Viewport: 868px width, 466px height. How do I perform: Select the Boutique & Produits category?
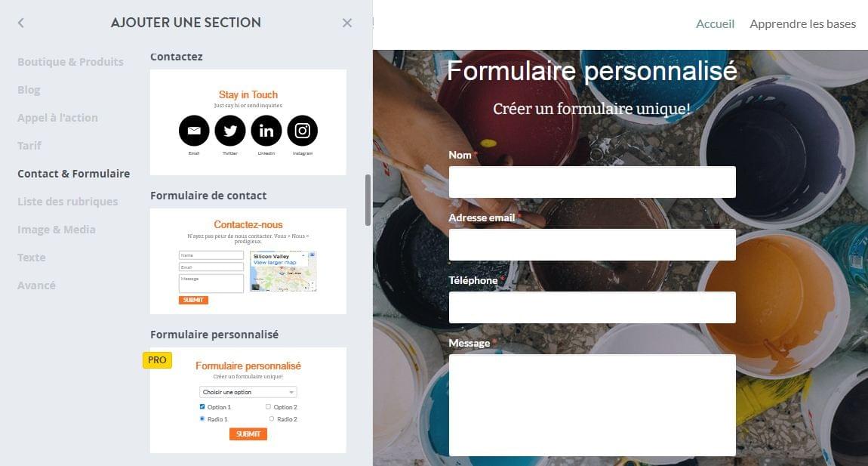pyautogui.click(x=70, y=62)
